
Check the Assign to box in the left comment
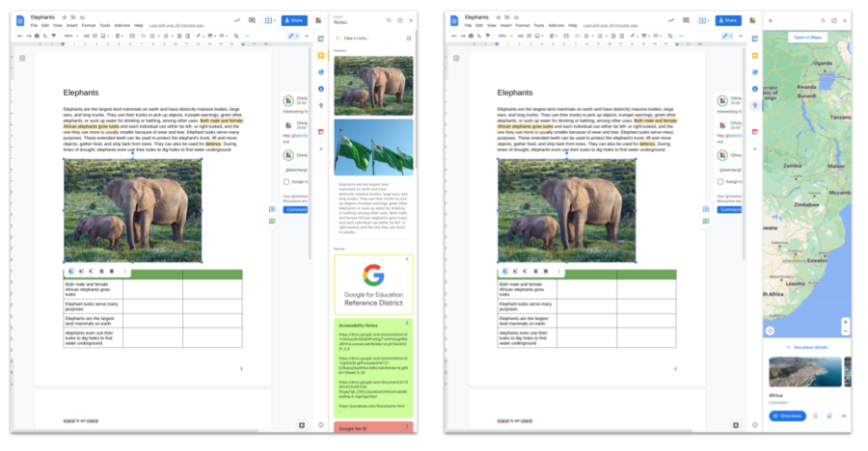pos(286,181)
